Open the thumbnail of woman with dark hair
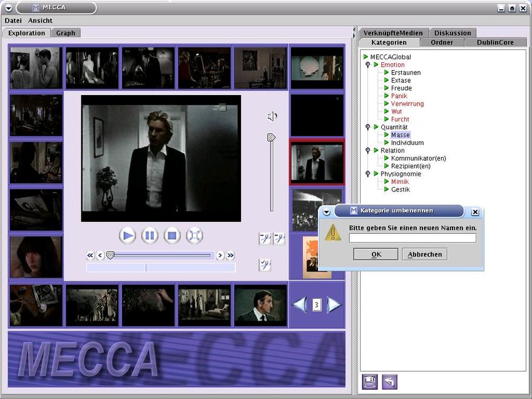The height and width of the screenshot is (399, 532). (x=36, y=257)
